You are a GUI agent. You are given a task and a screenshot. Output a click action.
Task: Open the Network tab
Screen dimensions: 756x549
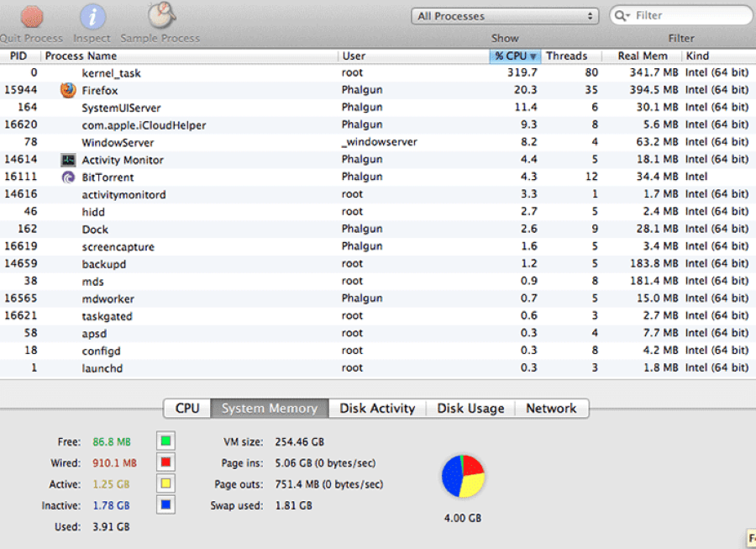point(551,408)
